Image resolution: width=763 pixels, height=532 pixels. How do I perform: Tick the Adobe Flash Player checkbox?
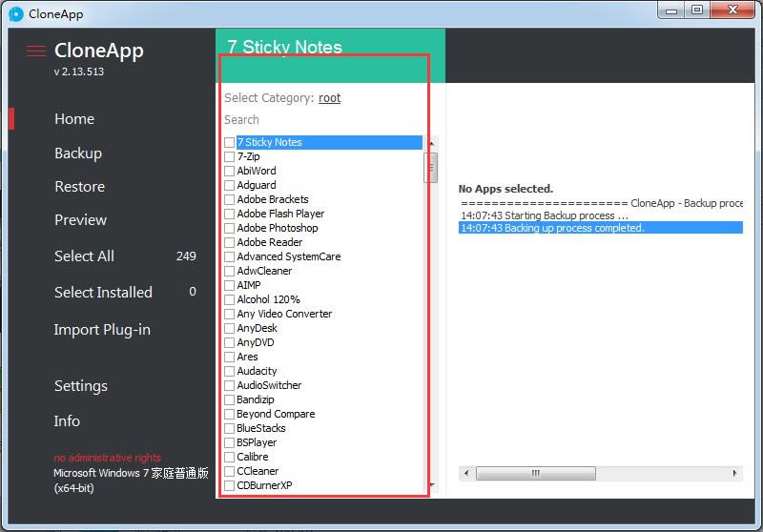229,214
